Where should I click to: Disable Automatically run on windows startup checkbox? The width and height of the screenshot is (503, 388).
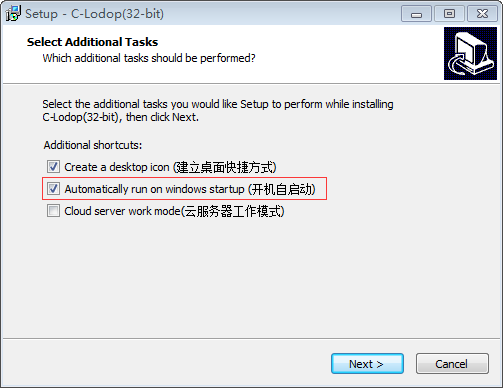(x=53, y=189)
